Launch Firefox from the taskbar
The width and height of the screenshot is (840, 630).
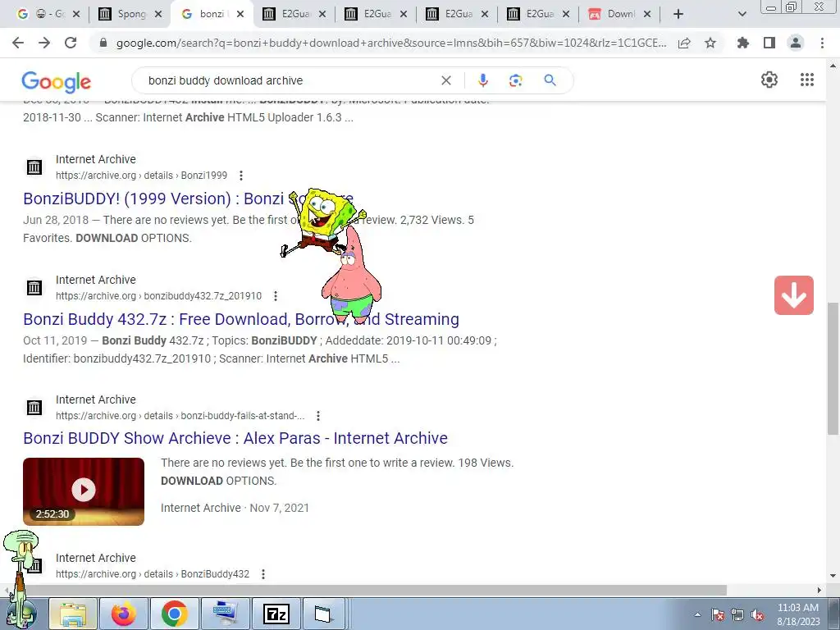click(x=123, y=614)
